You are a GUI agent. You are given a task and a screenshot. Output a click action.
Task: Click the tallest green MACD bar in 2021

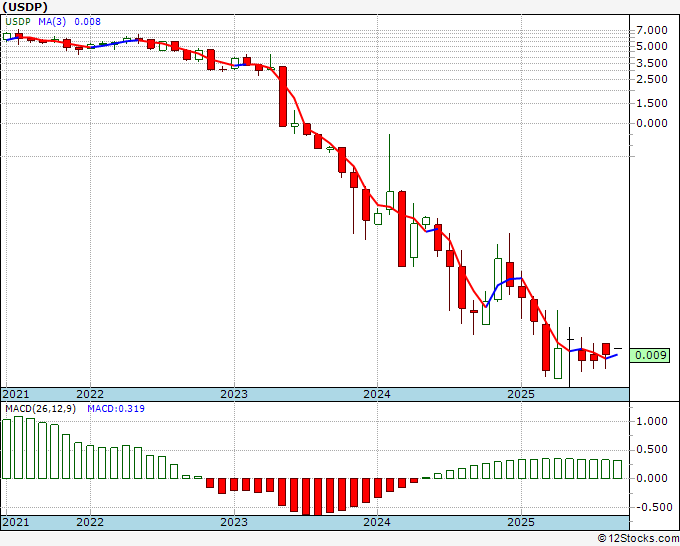click(18, 448)
